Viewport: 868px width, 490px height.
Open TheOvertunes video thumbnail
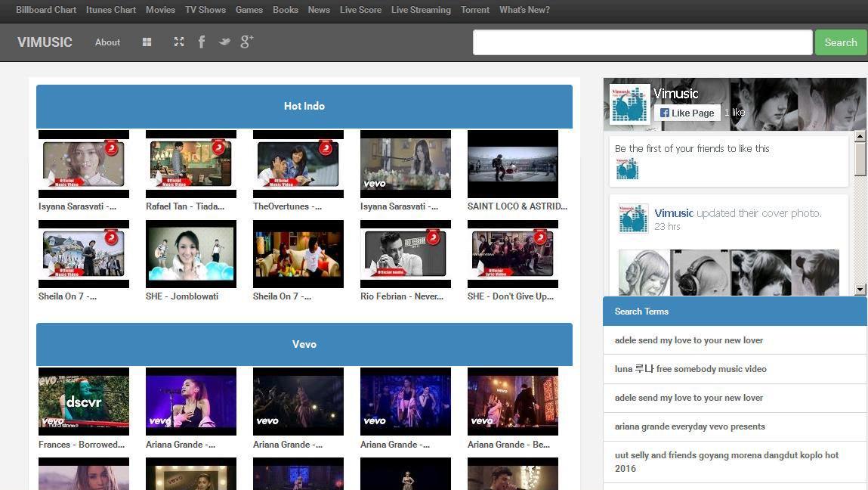click(298, 164)
